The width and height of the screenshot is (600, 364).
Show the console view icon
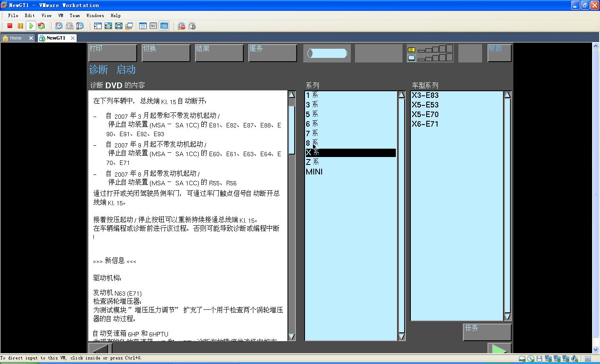(164, 26)
